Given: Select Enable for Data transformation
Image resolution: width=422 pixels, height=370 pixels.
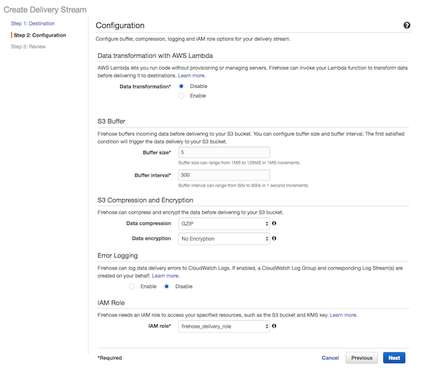Looking at the screenshot, I should click(x=181, y=96).
